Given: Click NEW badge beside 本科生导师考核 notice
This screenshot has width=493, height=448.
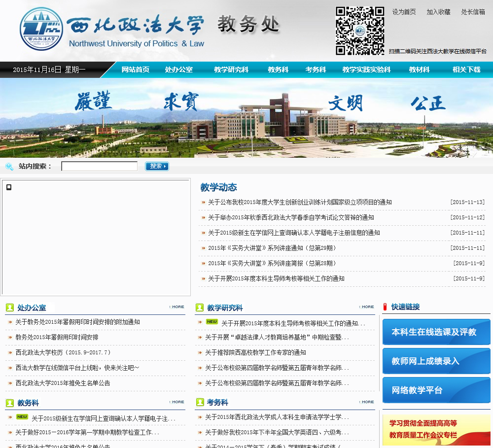Looking at the screenshot, I should click(212, 322).
